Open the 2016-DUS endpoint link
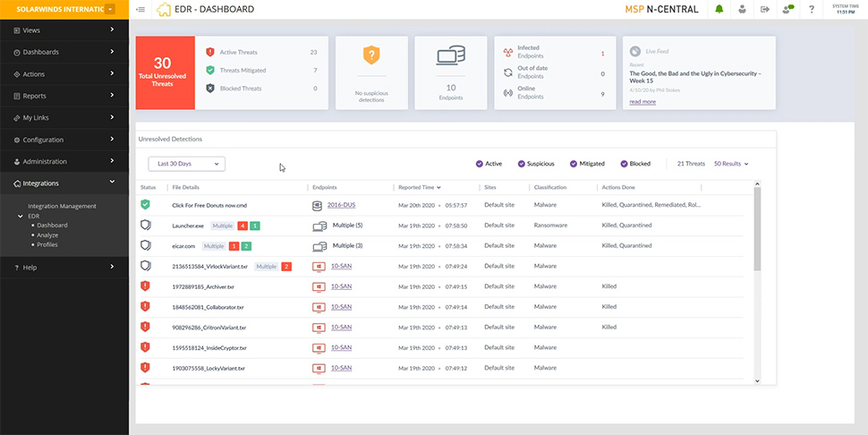 [x=342, y=205]
